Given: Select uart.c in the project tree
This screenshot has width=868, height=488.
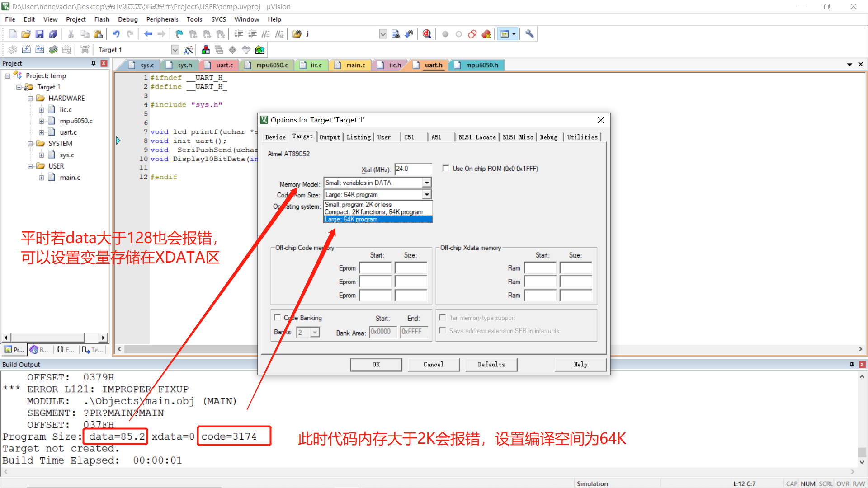Looking at the screenshot, I should point(68,132).
